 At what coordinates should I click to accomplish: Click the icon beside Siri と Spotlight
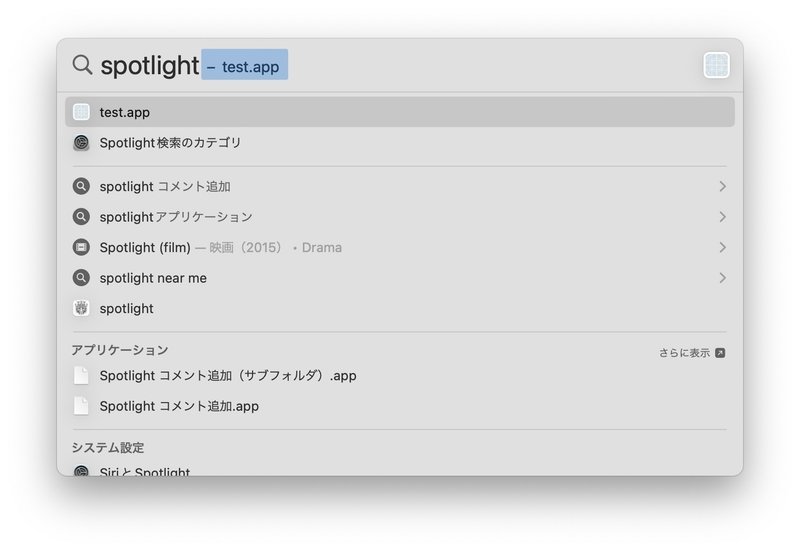[x=81, y=471]
